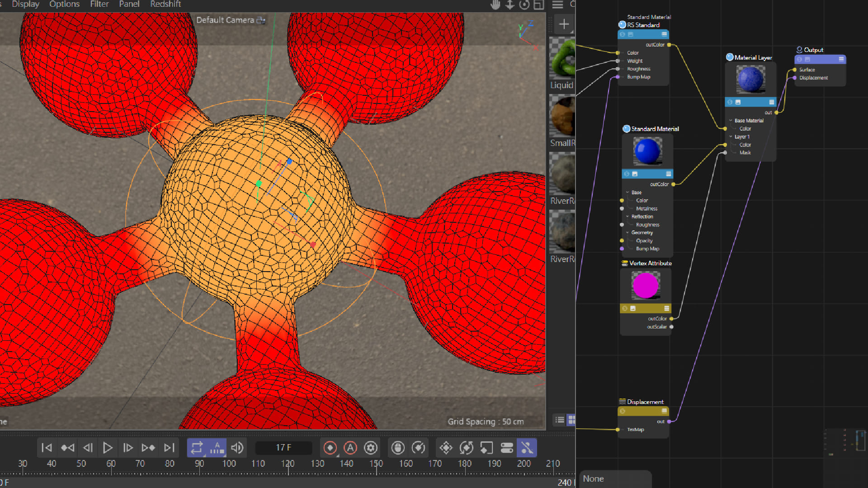Select the Liquid material thumbnail

pyautogui.click(x=562, y=59)
